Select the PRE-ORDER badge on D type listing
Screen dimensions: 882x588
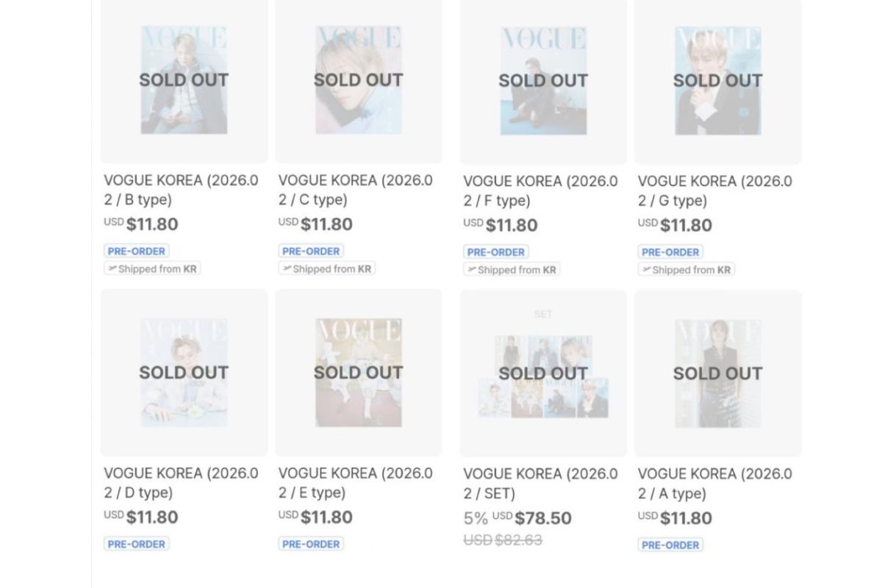coord(135,544)
